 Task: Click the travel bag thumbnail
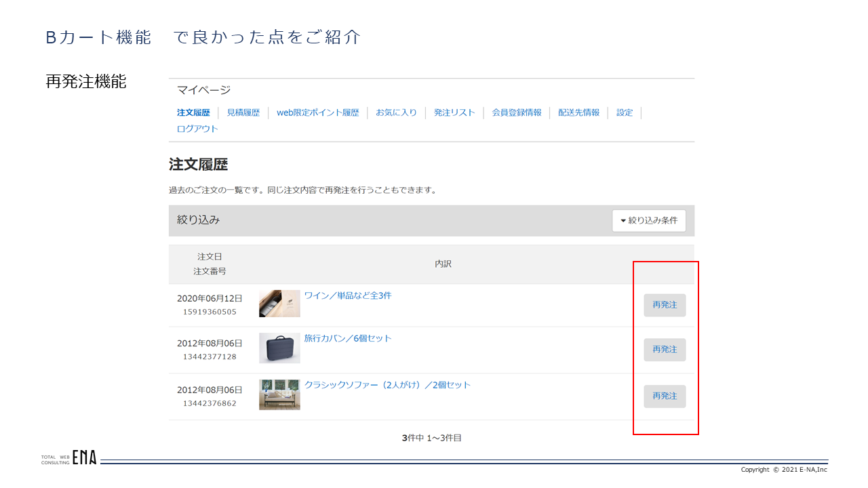[279, 348]
